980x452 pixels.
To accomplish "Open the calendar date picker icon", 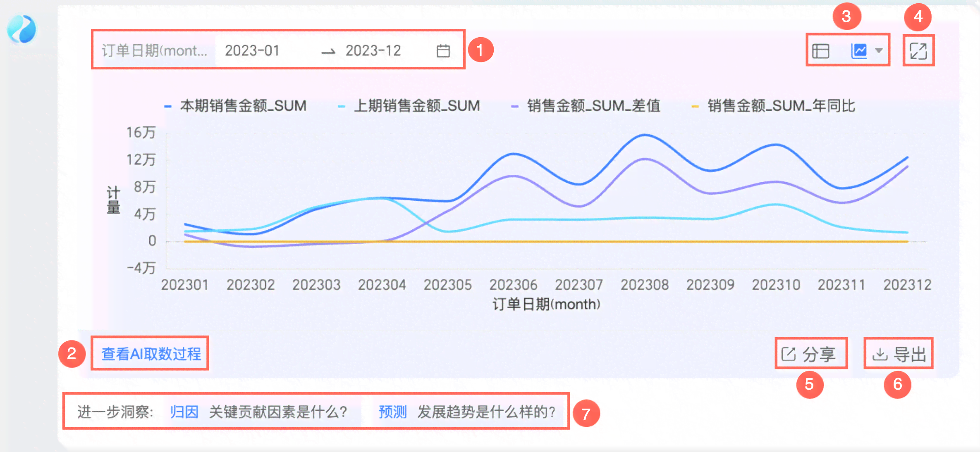I will coord(443,51).
